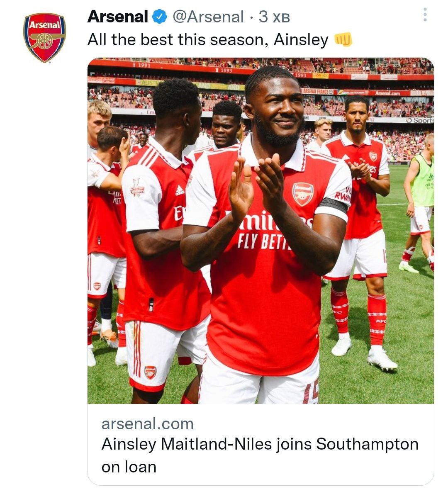Screen dimensions: 448x494
Task: Click the fist emoji in the tweet
Action: (343, 40)
